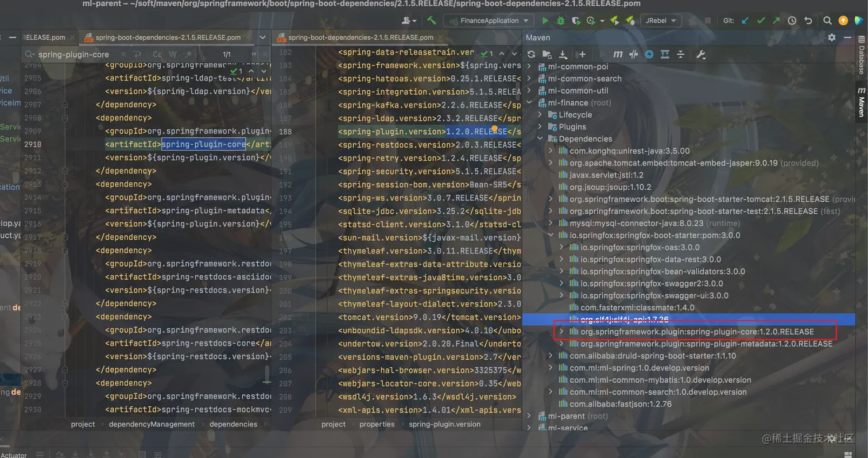The image size is (868, 458).
Task: Open profiler run options dropdown arrow
Action: [601, 20]
